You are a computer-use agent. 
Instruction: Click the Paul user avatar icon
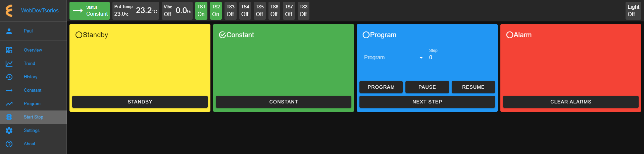pyautogui.click(x=9, y=31)
